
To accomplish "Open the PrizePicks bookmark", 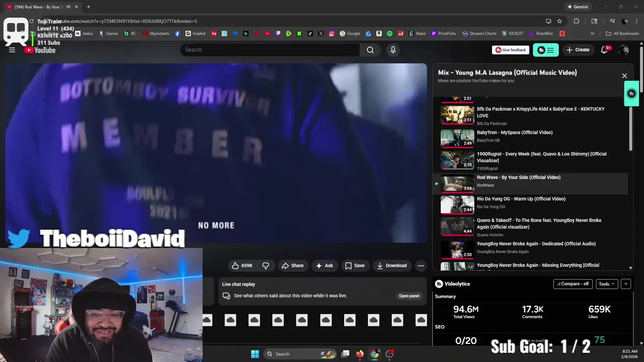I will (443, 34).
